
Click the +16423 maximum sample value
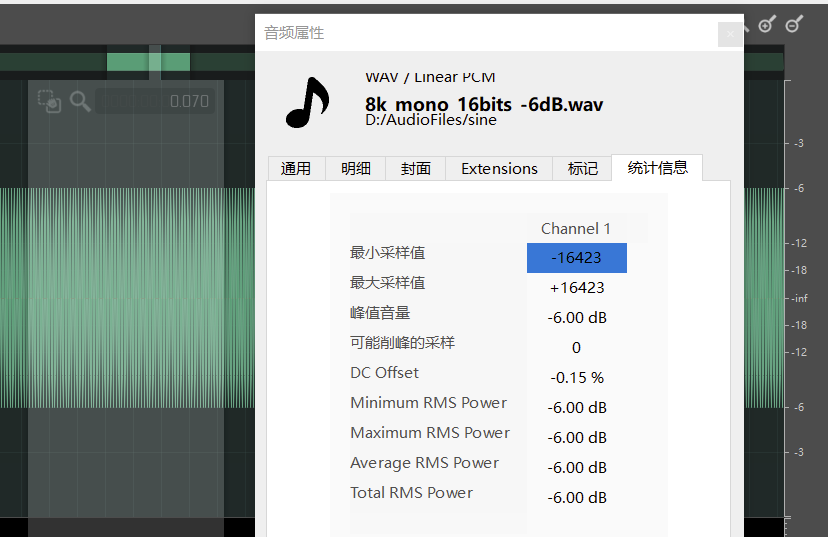click(576, 287)
